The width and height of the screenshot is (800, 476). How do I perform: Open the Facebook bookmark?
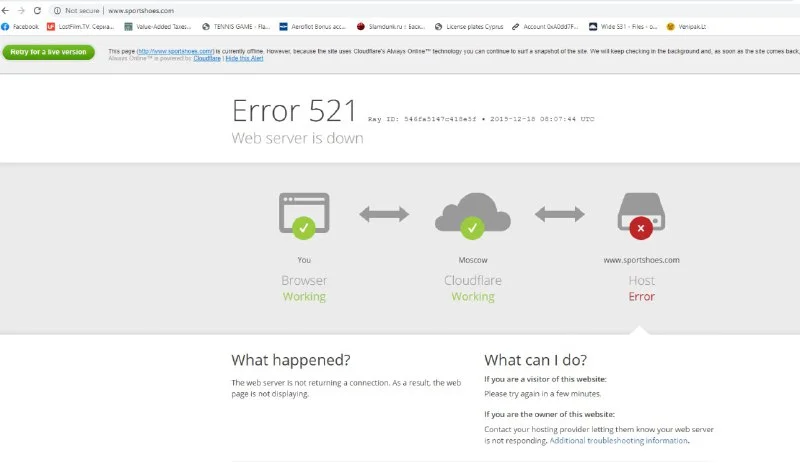coord(21,27)
